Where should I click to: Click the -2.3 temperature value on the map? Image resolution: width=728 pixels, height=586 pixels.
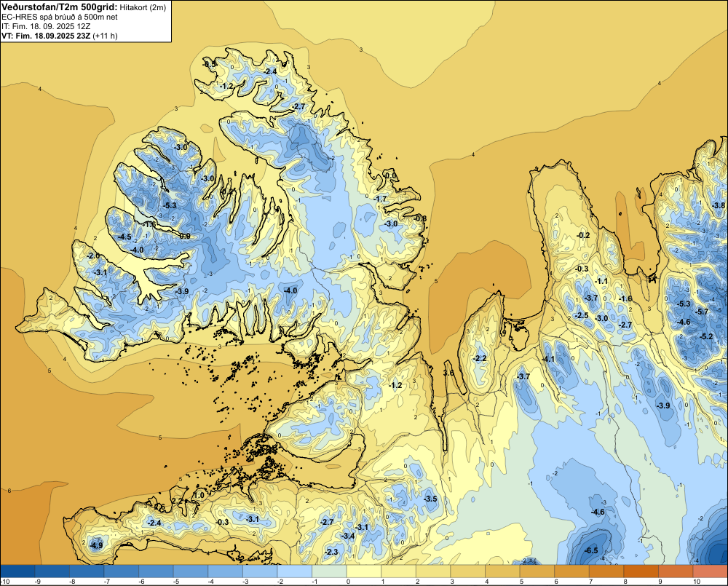(332, 552)
